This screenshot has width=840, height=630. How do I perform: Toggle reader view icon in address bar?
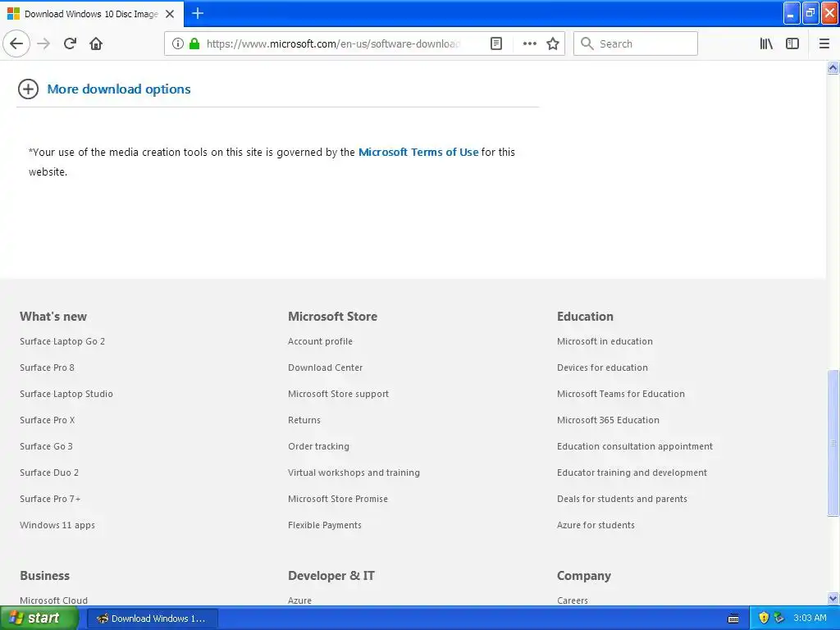(x=496, y=44)
